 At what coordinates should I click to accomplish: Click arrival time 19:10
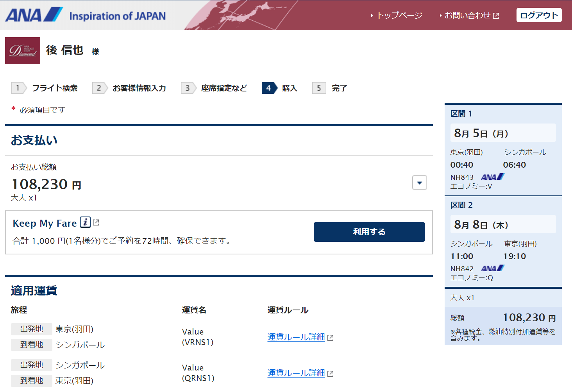[x=515, y=256]
